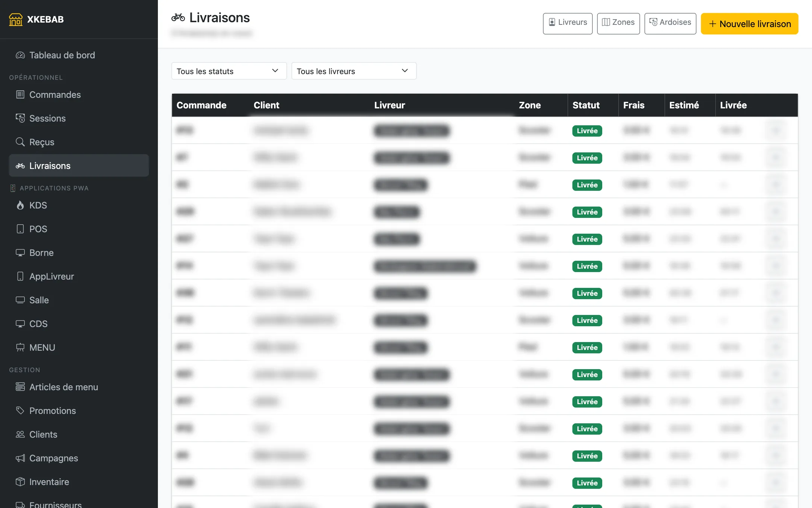Click the Reçus magnifier icon

click(x=20, y=142)
